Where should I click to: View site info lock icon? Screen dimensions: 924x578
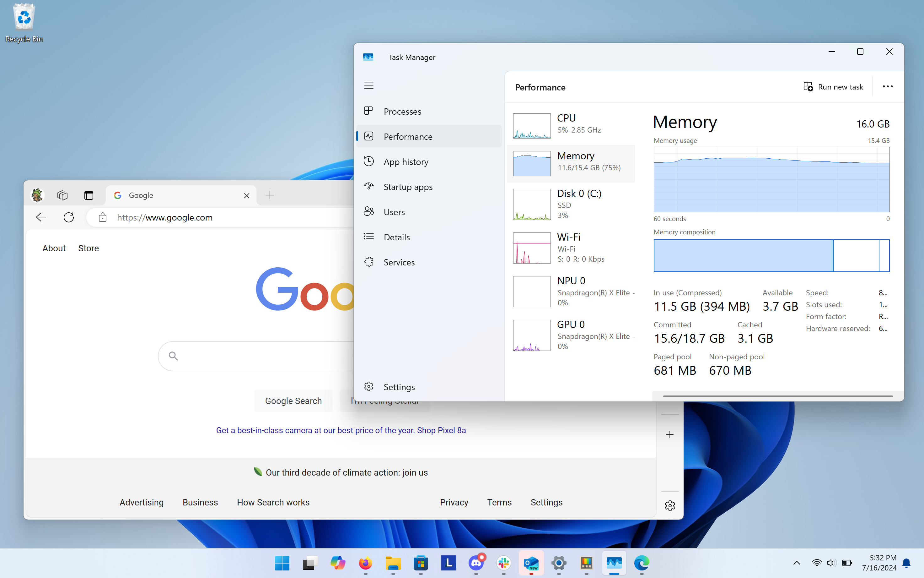102,217
